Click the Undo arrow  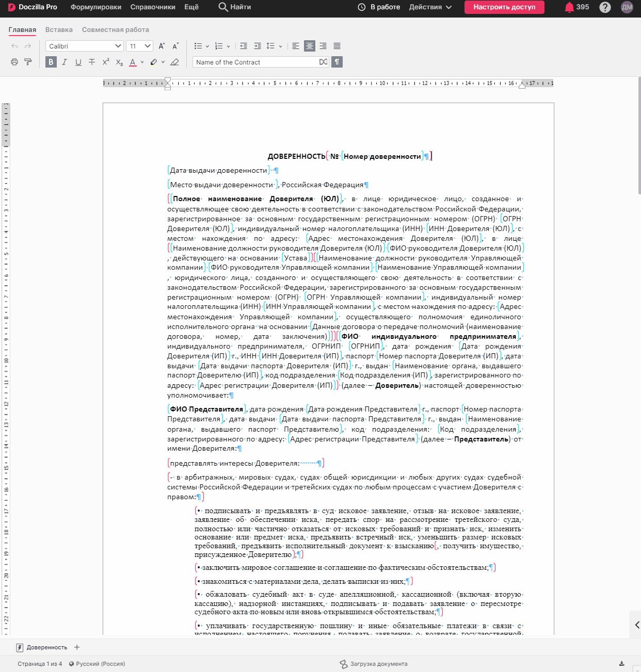14,46
